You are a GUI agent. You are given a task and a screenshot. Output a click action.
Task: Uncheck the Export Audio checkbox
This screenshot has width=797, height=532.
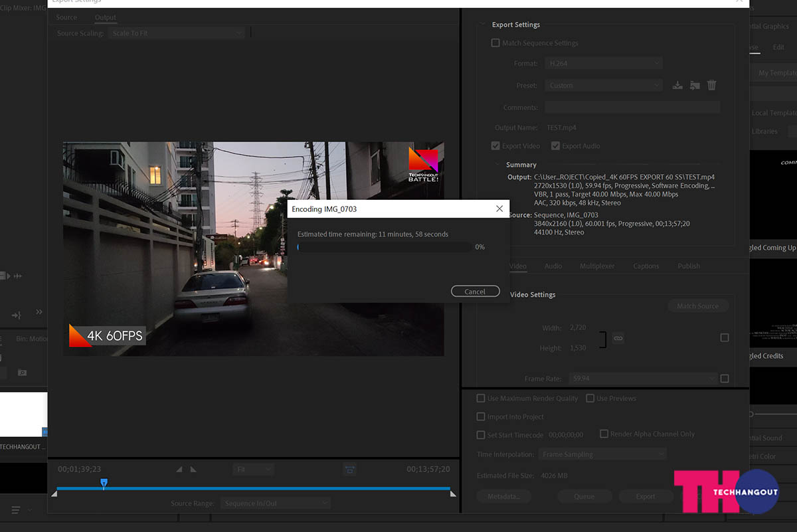point(555,146)
